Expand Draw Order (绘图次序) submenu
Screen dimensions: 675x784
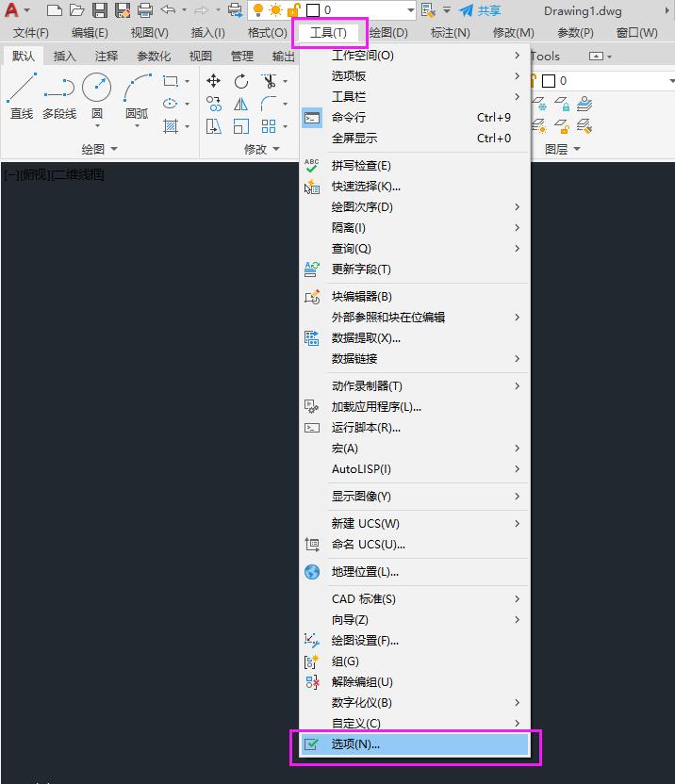[414, 207]
